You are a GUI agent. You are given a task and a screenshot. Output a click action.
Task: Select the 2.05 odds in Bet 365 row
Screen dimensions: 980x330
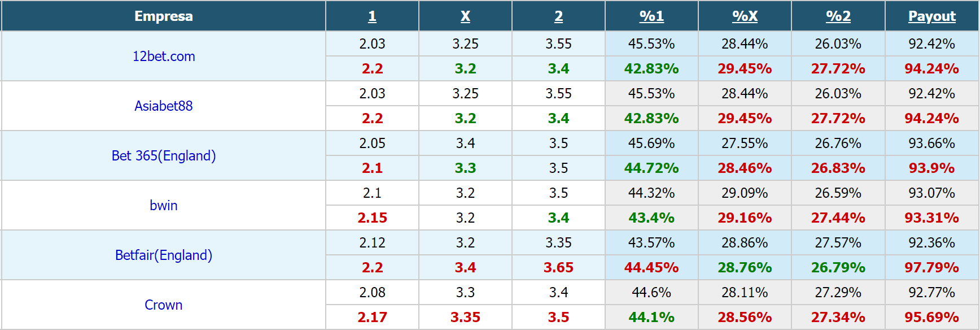[x=372, y=144]
